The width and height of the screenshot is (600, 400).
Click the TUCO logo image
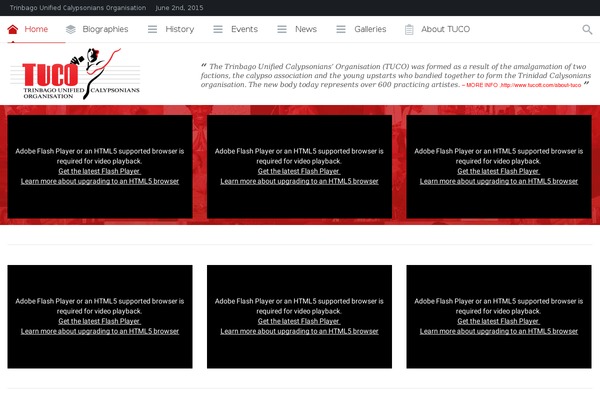tap(75, 74)
